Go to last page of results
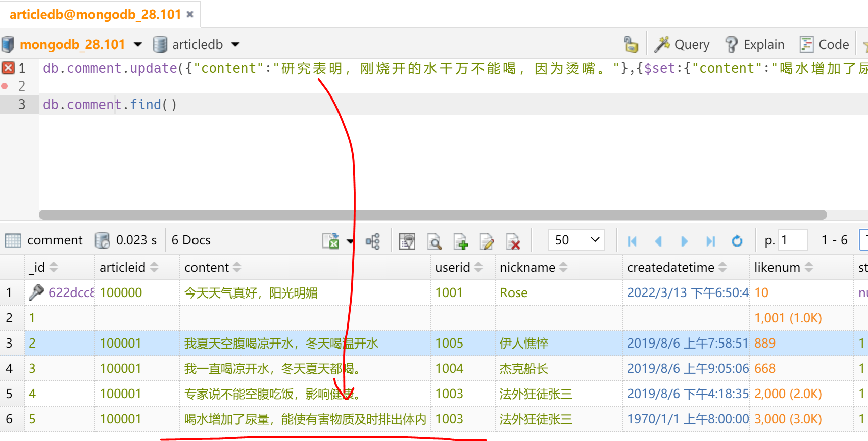 click(x=711, y=241)
